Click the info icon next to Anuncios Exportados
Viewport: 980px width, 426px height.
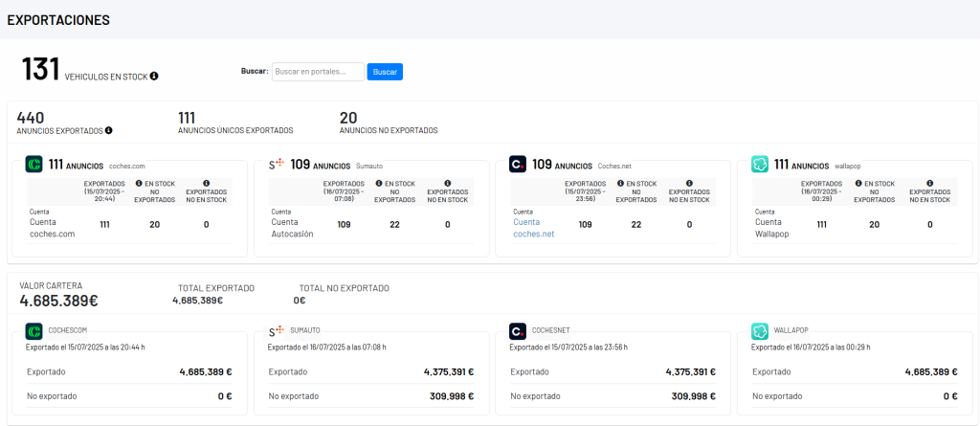108,130
